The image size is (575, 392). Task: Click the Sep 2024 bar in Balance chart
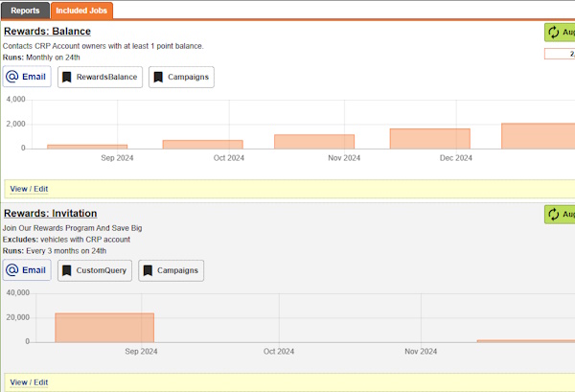[87, 146]
